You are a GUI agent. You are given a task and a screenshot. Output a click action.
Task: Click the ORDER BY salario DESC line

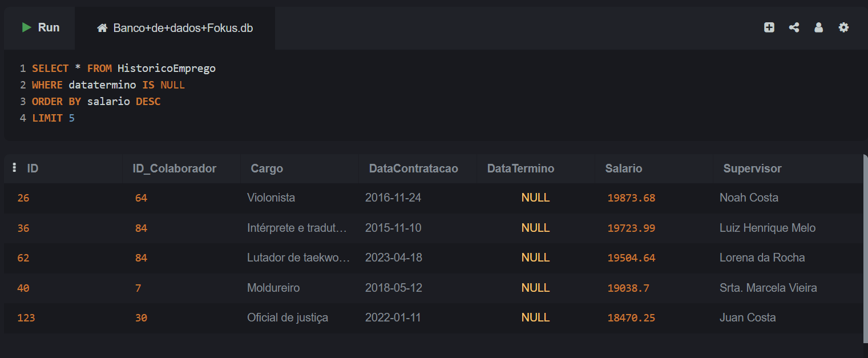(x=96, y=102)
